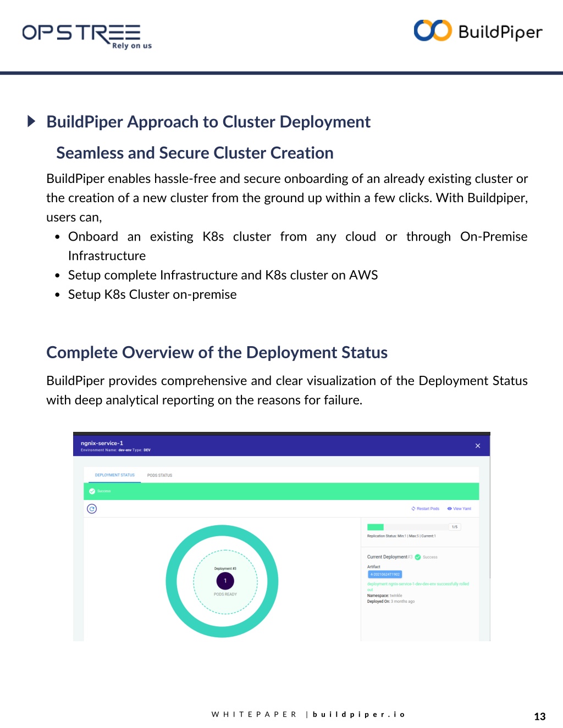Screen dimensions: 563x728
Task: Click the green checkmark in the Success banner
Action: tap(92, 491)
